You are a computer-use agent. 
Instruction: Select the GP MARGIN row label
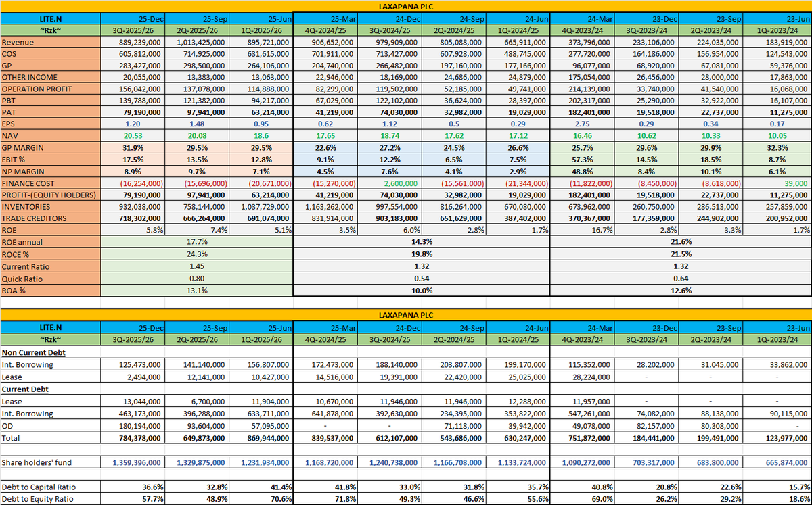pos(51,147)
